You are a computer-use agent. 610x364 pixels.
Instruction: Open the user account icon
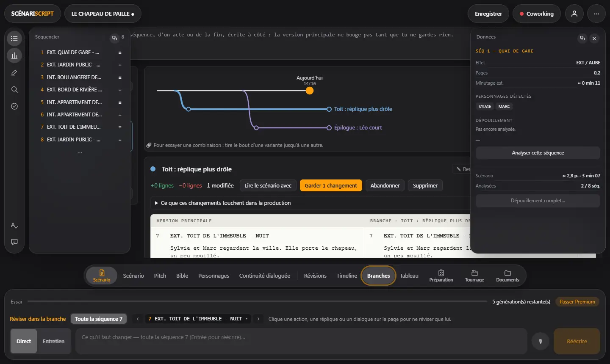point(574,14)
